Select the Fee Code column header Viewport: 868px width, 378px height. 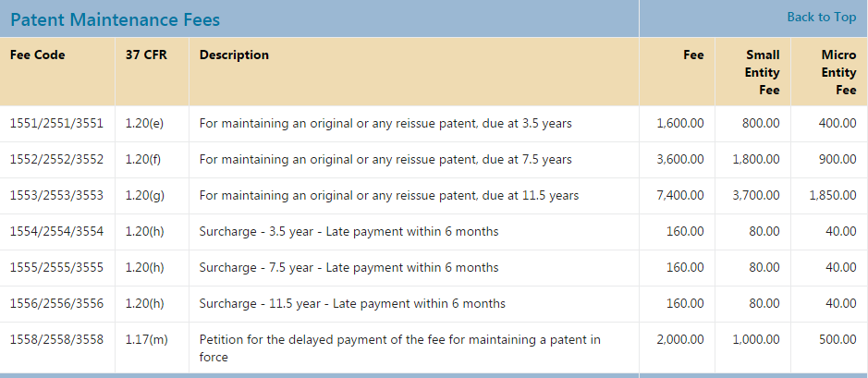click(x=38, y=55)
